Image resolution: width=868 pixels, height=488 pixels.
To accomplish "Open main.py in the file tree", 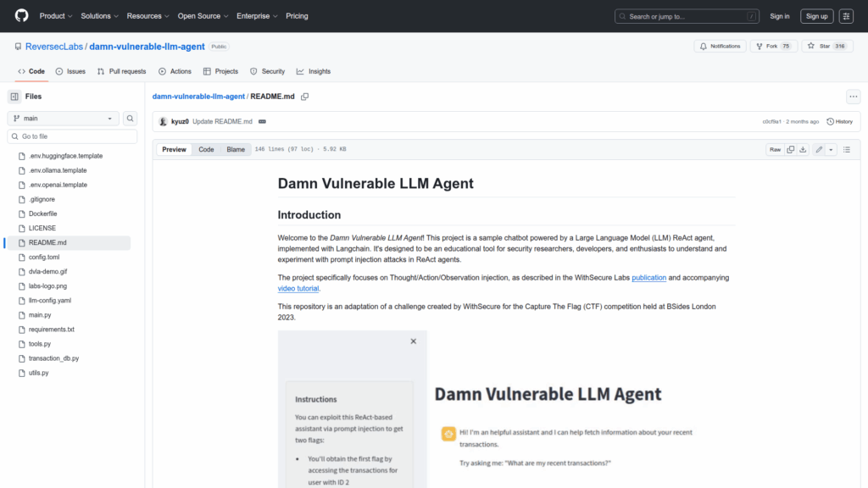I will (x=40, y=315).
